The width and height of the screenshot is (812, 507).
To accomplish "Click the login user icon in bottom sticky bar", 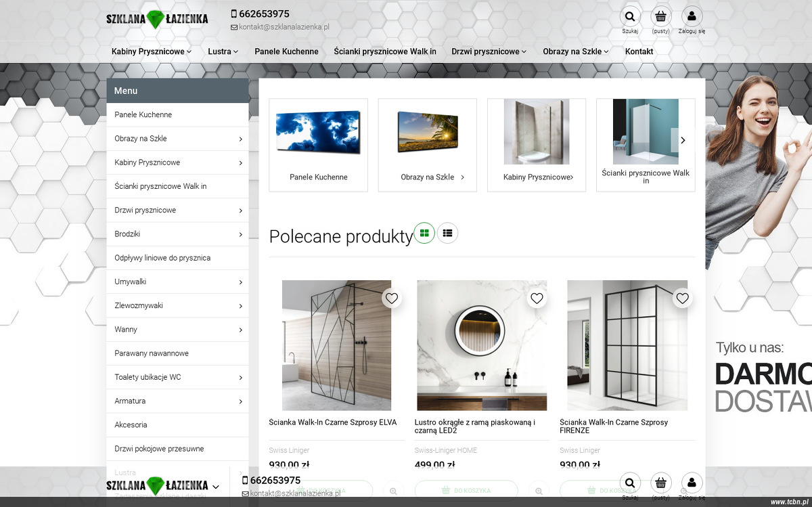I will click(x=692, y=483).
